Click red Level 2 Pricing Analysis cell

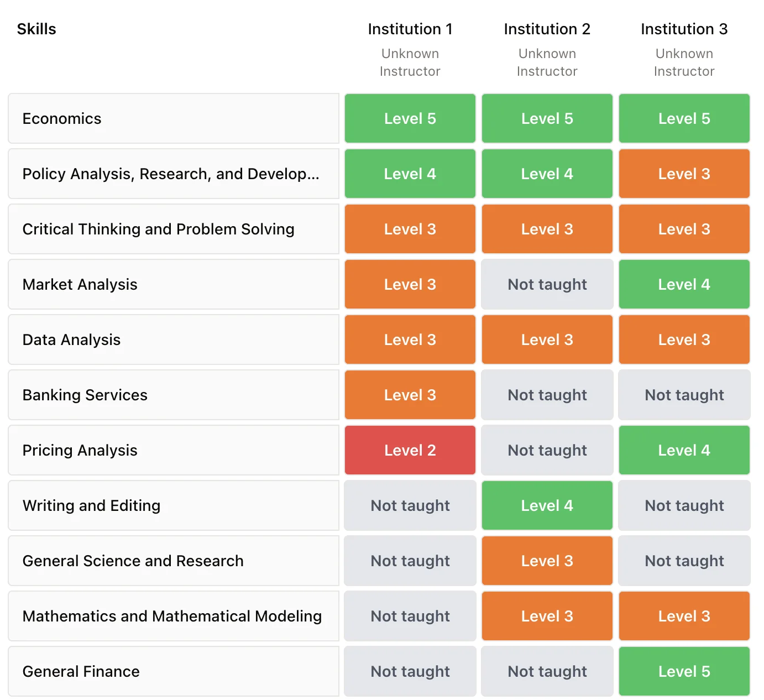click(x=410, y=450)
